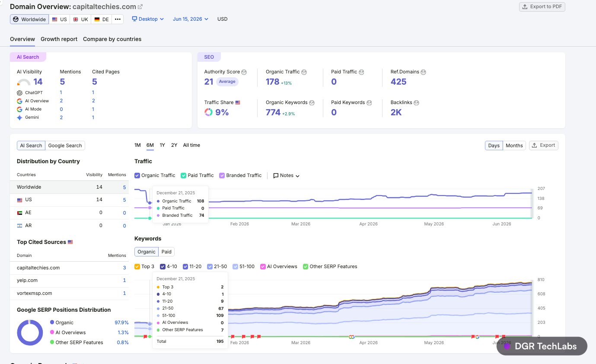Screen dimensions: 596x364
Task: Click Google icon beside AI Overview
Action: tap(19, 101)
